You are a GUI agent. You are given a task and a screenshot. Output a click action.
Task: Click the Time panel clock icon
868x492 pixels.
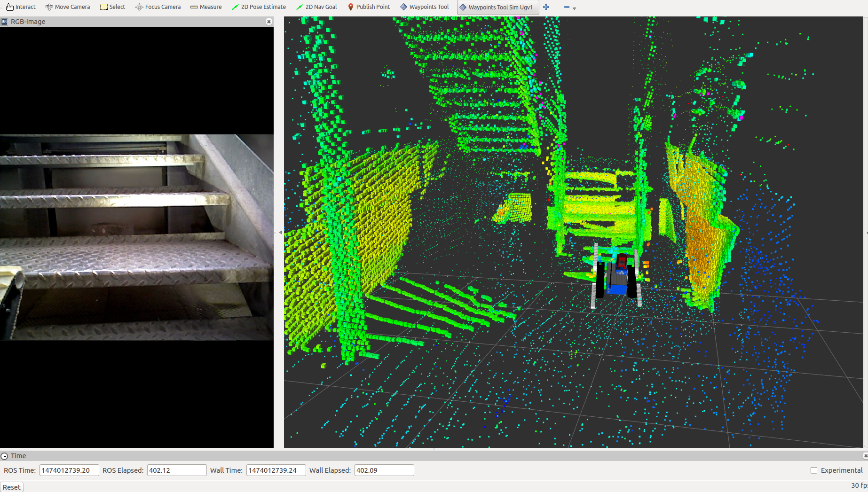[4, 456]
